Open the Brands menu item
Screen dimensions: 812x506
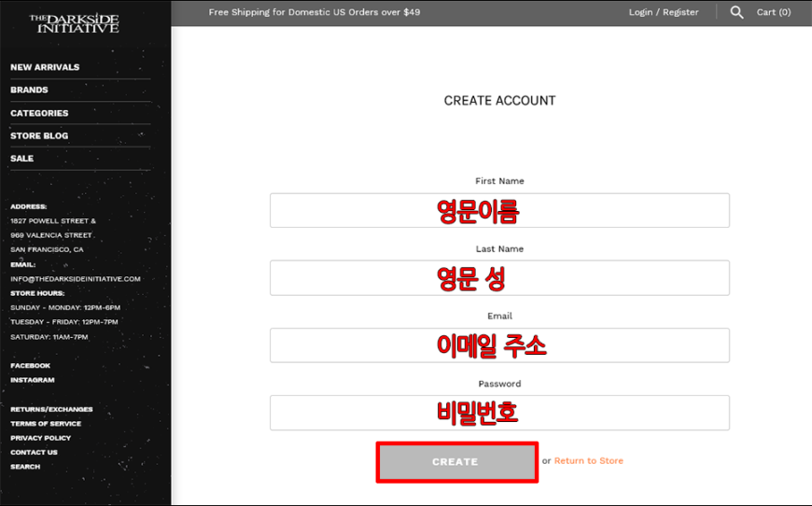[29, 91]
